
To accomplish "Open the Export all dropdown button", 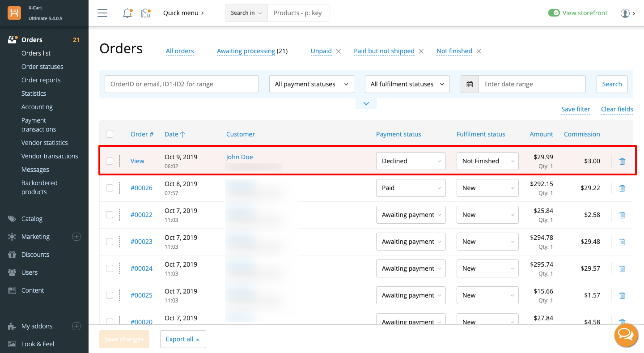I will click(183, 339).
